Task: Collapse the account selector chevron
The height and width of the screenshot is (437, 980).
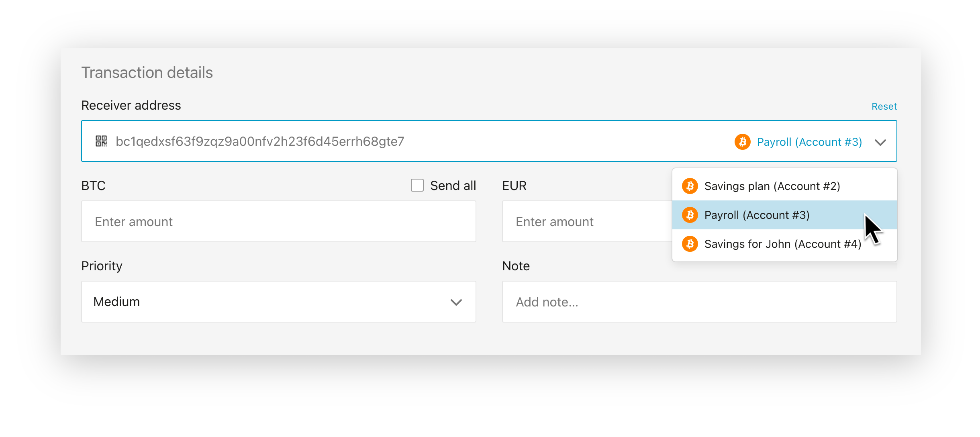Action: [880, 142]
